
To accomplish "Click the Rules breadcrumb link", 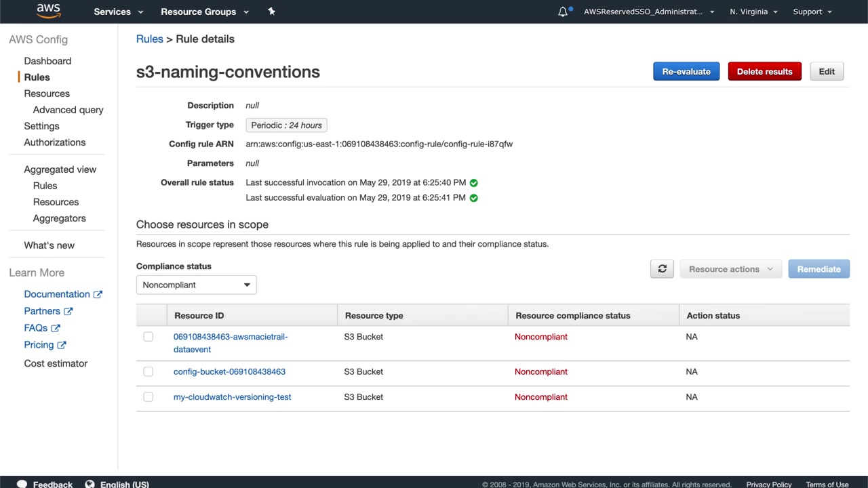I will [149, 39].
